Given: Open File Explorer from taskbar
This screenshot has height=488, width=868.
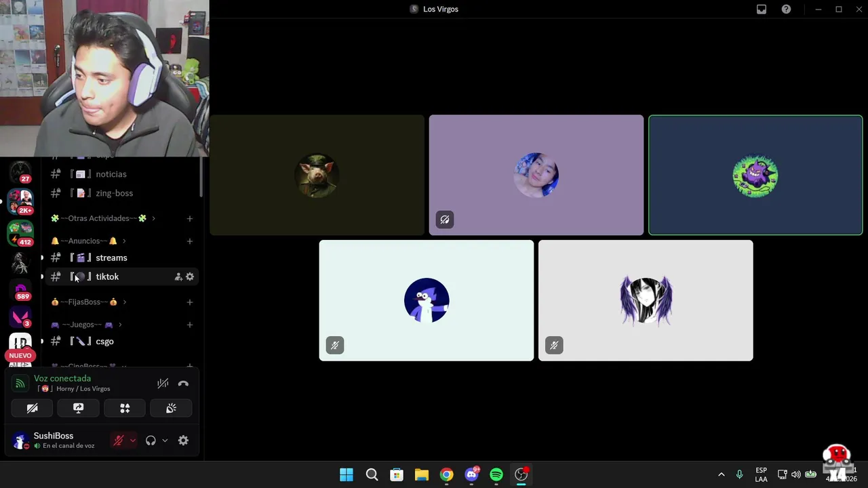Looking at the screenshot, I should click(x=422, y=474).
